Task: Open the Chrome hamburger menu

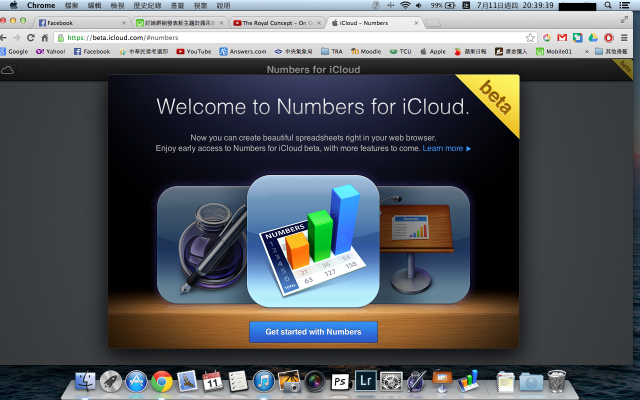Action: point(624,38)
